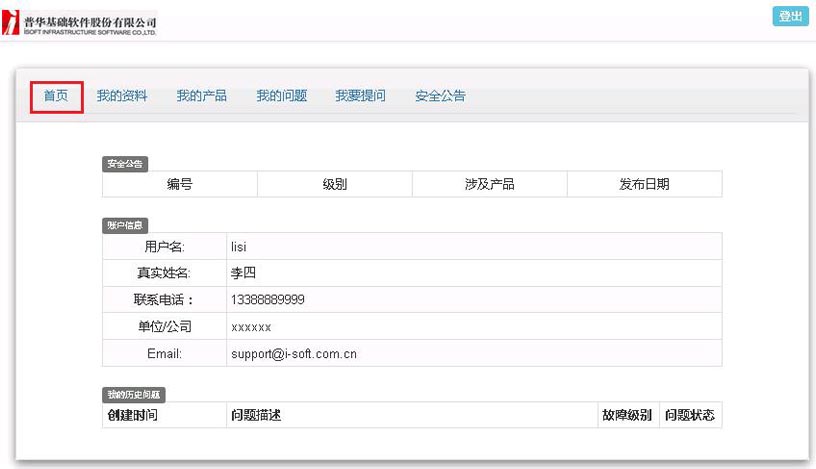The height and width of the screenshot is (469, 816).
Task: Click the 涉及产品 column header
Action: 490,184
